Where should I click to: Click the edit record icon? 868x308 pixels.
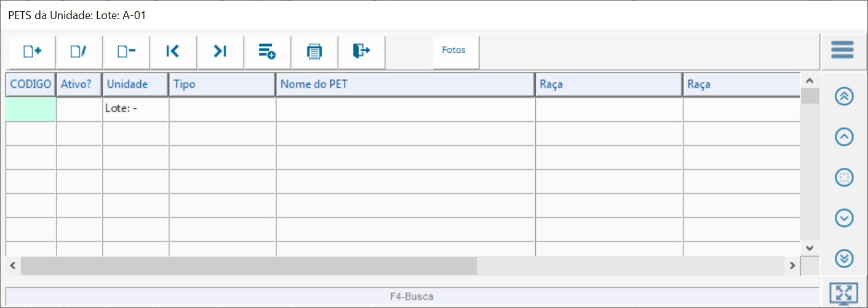point(79,52)
